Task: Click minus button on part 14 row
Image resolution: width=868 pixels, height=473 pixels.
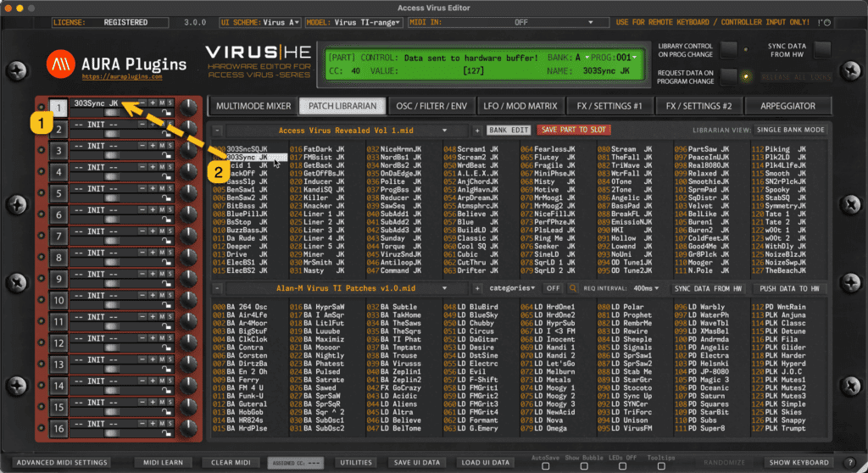Action: [x=142, y=381]
